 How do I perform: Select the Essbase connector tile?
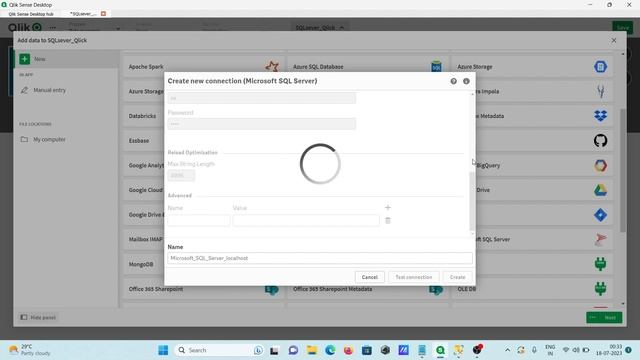[145, 141]
